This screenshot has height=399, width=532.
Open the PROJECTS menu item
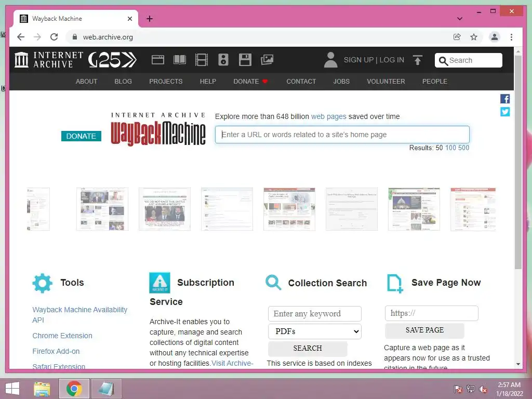(166, 82)
